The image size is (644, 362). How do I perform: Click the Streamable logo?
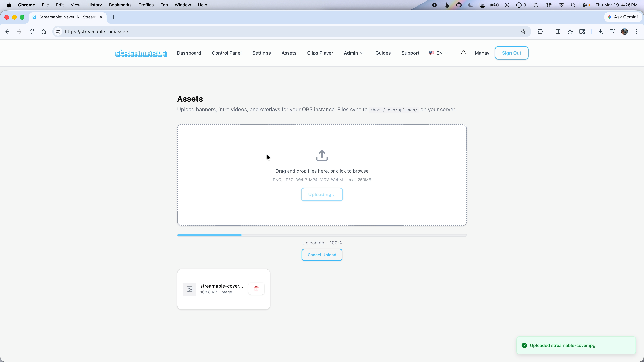pos(141,53)
